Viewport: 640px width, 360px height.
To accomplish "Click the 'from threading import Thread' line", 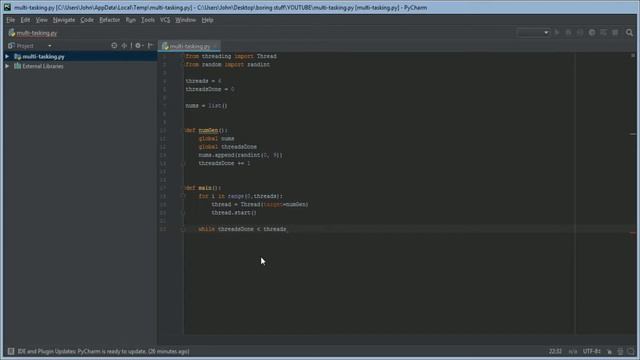I will (231, 56).
